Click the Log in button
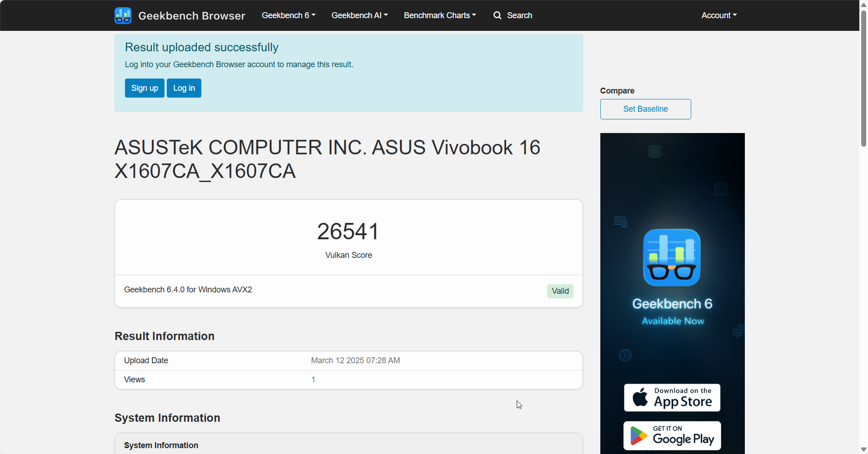868x454 pixels. [x=184, y=88]
